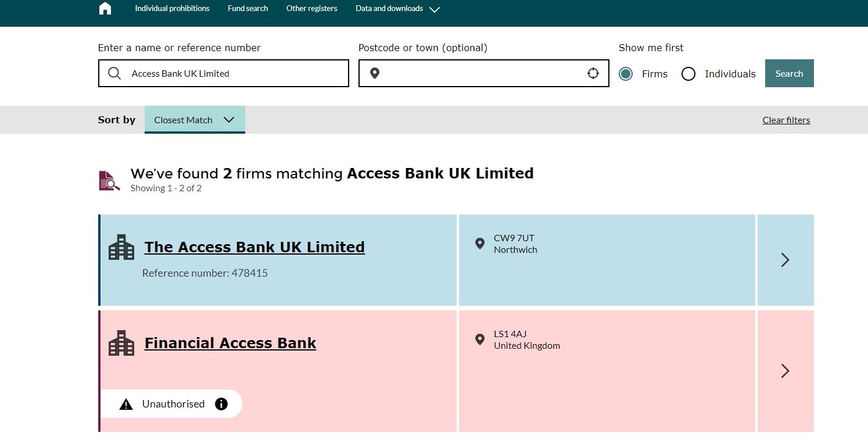Click the Sort by label
868x447 pixels.
117,120
